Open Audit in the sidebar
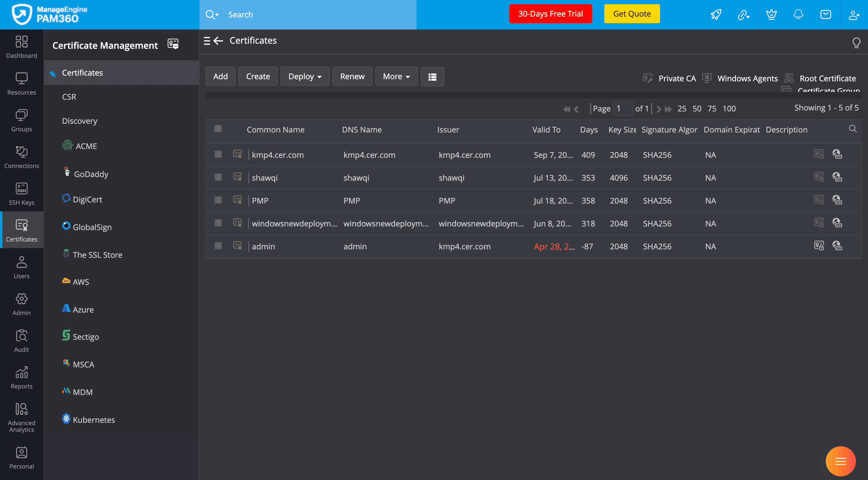This screenshot has width=868, height=480. point(22,341)
